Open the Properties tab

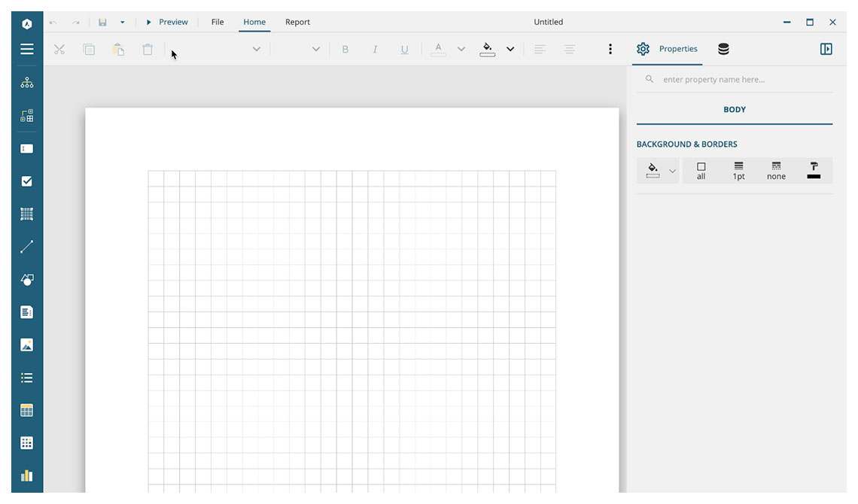(x=667, y=49)
